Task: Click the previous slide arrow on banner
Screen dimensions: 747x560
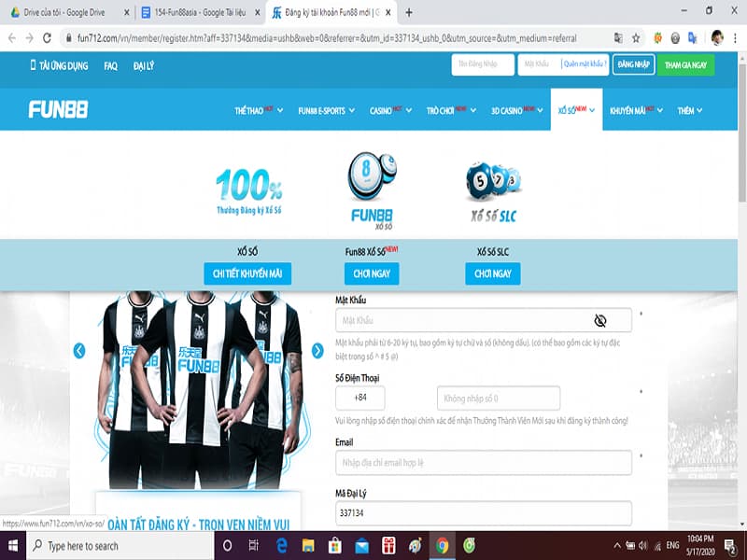Action: click(x=79, y=351)
